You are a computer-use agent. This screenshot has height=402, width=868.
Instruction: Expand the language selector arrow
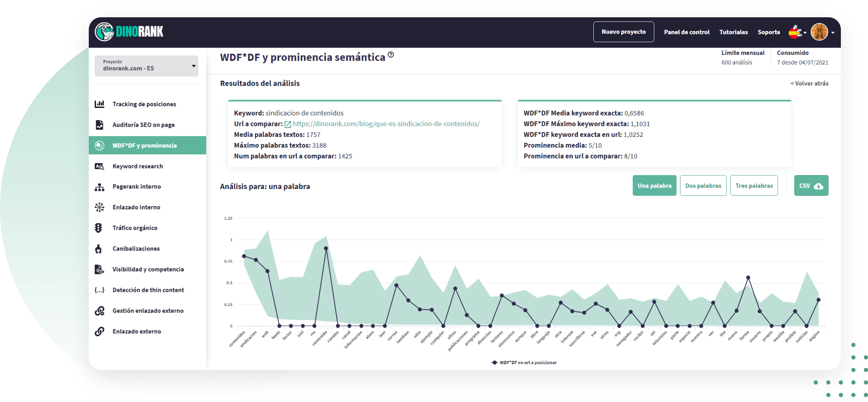tap(805, 33)
